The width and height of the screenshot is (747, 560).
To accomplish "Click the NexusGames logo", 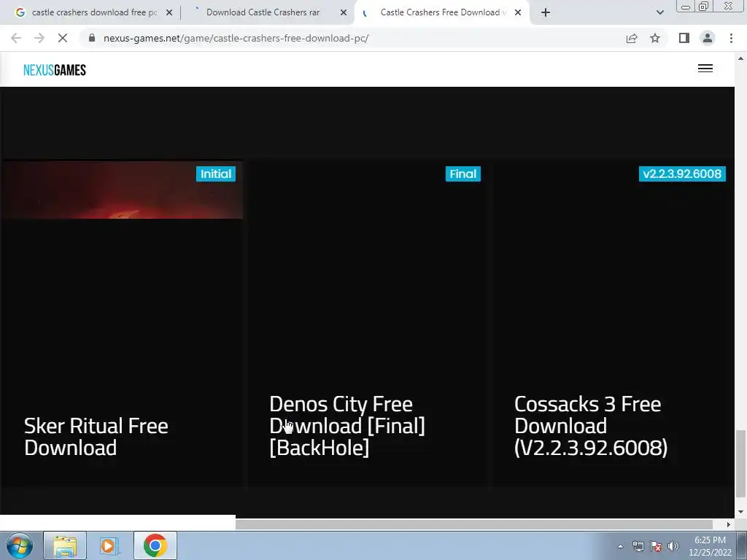I will coord(55,70).
